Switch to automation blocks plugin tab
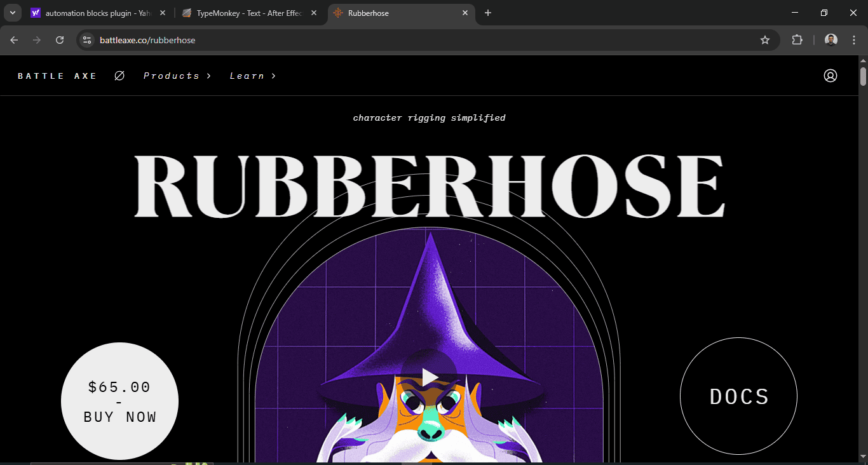Screen dimensions: 868x465 click(95, 13)
